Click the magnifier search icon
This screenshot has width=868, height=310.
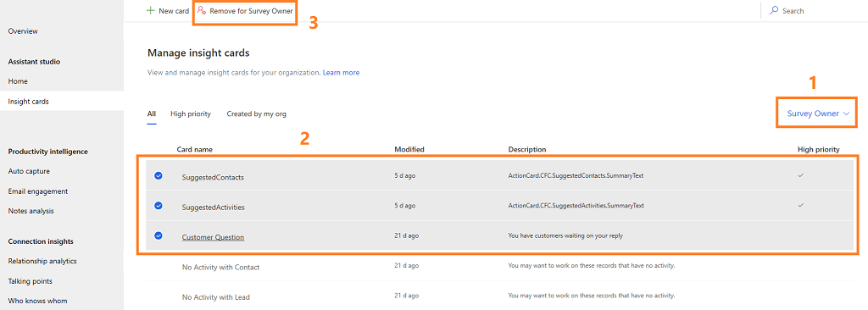(x=774, y=10)
